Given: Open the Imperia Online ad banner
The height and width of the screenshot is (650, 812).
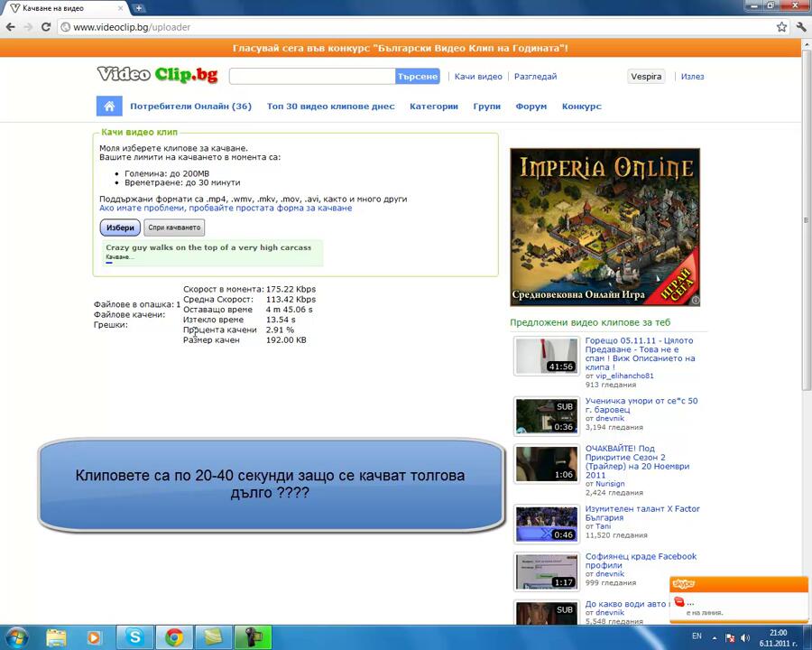Looking at the screenshot, I should point(604,227).
